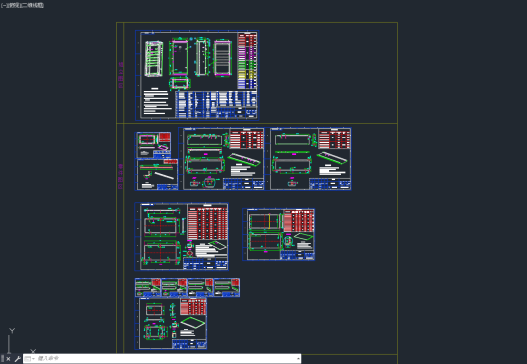Viewport: 527px width, 364px height.
Task: Select the row of four small sheets
Action: click(x=187, y=287)
